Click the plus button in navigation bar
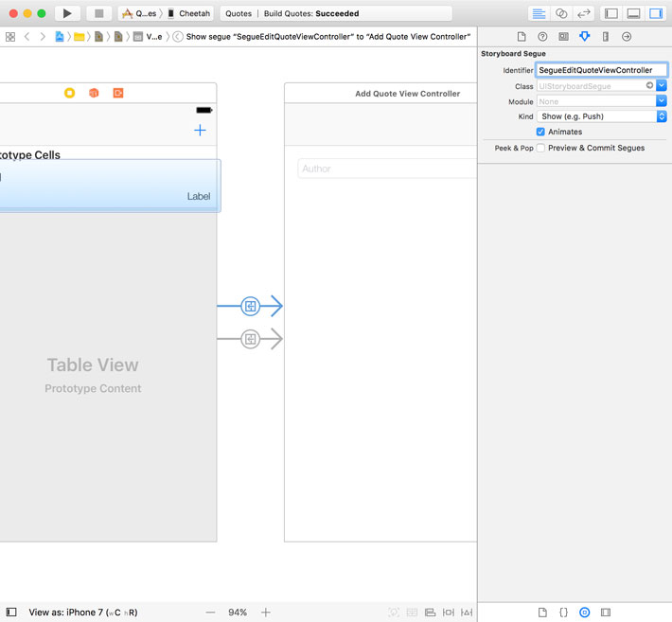Screen dimensions: 672x622 click(200, 131)
